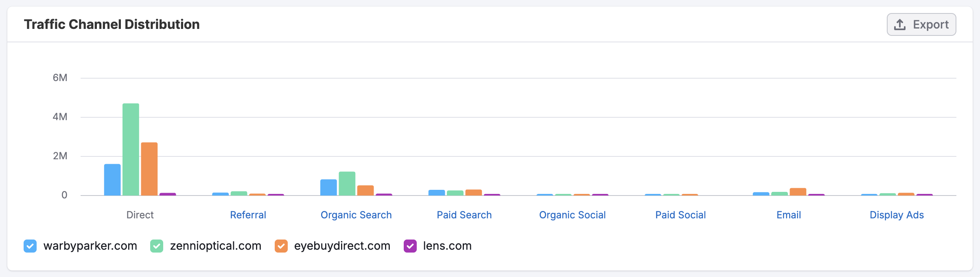Click the Export button
Image resolution: width=980 pixels, height=277 pixels.
(x=921, y=24)
